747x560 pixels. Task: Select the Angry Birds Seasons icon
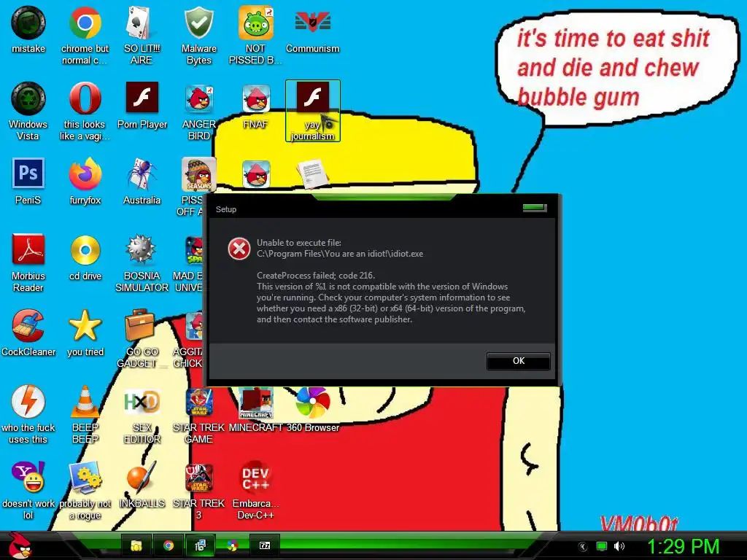198,174
